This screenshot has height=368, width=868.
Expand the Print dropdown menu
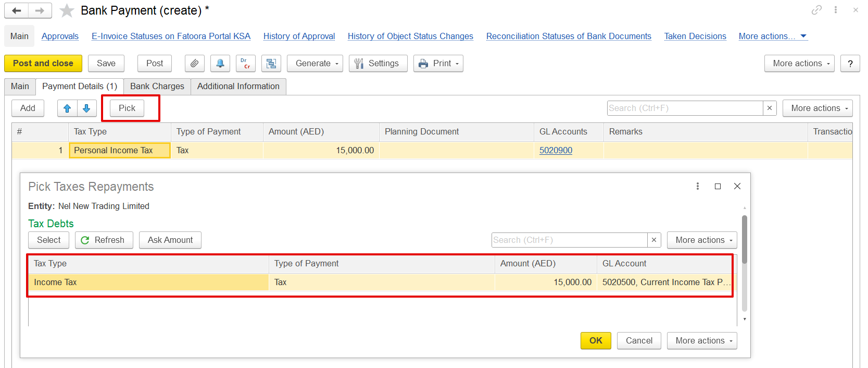coord(438,64)
